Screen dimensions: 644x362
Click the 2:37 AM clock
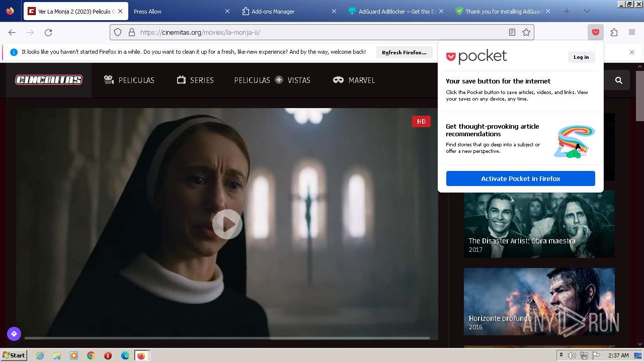pyautogui.click(x=618, y=355)
